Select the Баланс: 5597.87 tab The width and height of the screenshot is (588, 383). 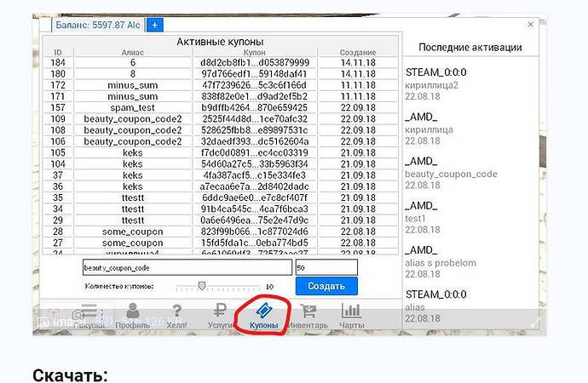[x=97, y=25]
